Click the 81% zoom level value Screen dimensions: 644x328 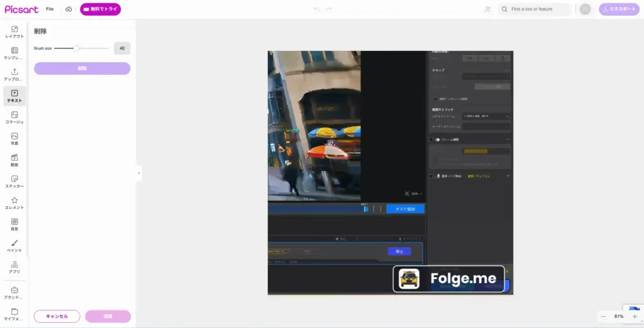[x=619, y=317]
